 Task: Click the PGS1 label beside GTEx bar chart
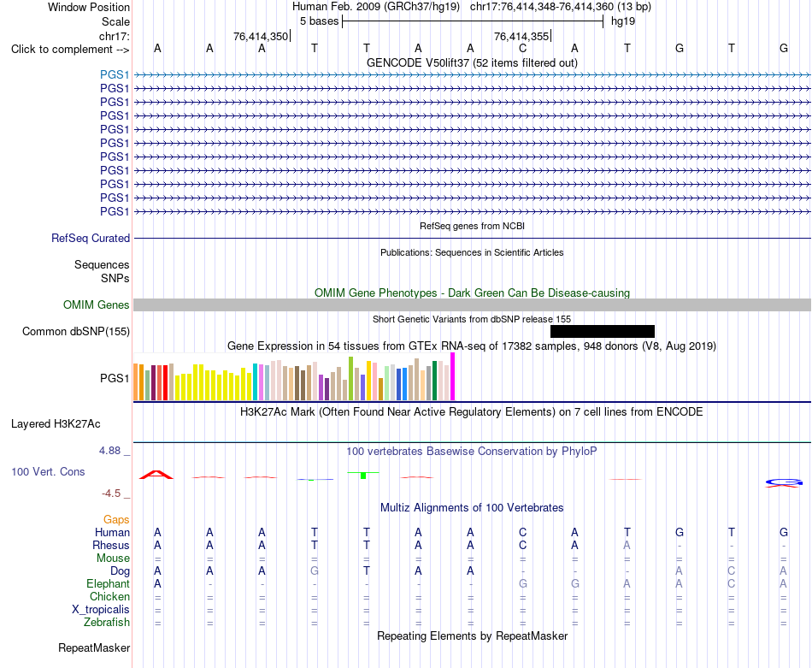point(115,378)
